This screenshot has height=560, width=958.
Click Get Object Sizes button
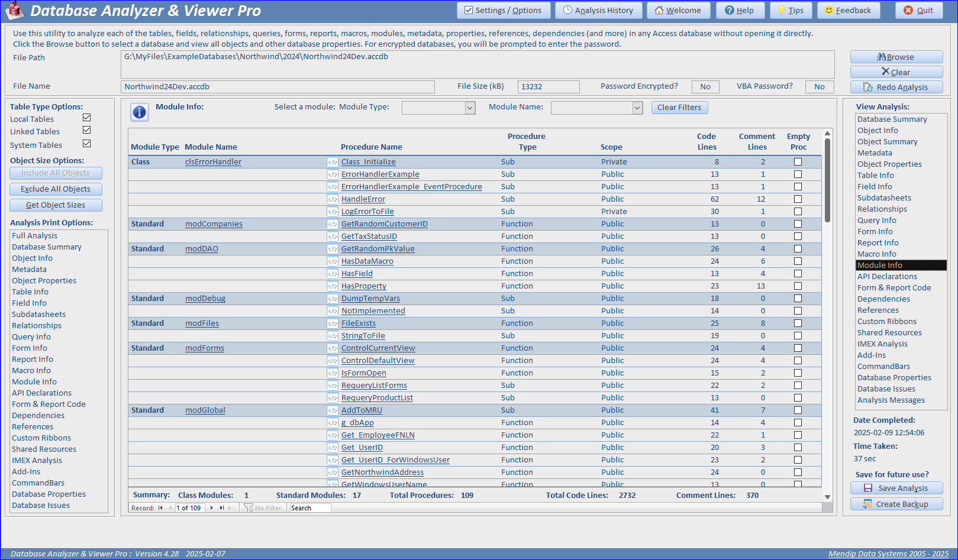click(56, 205)
